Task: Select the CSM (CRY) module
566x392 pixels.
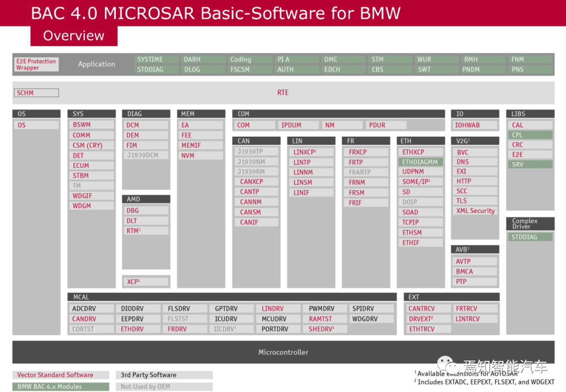Action: point(92,145)
